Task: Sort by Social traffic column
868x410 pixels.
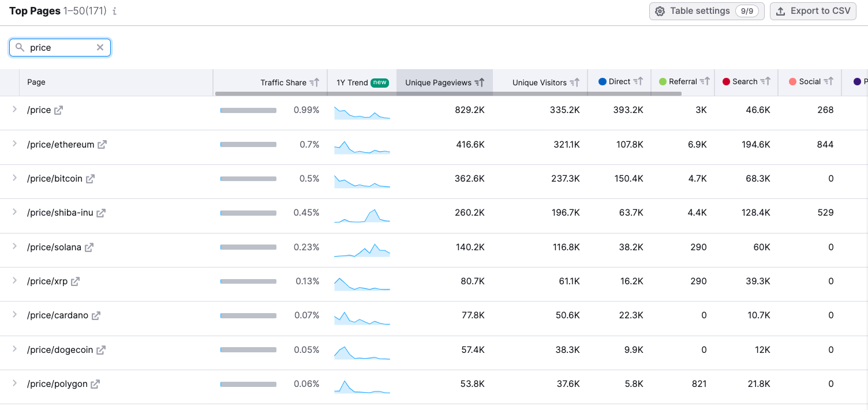Action: point(829,81)
